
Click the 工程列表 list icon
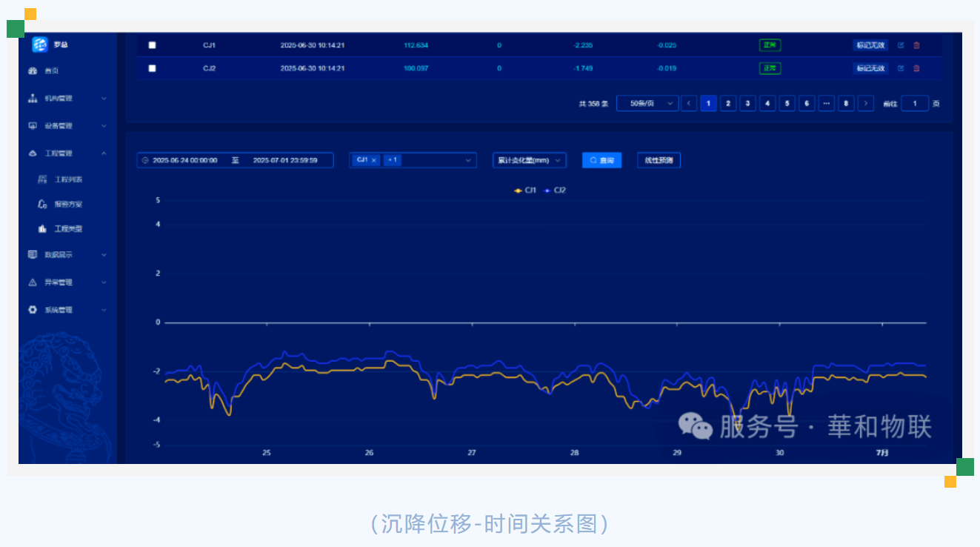coord(42,179)
